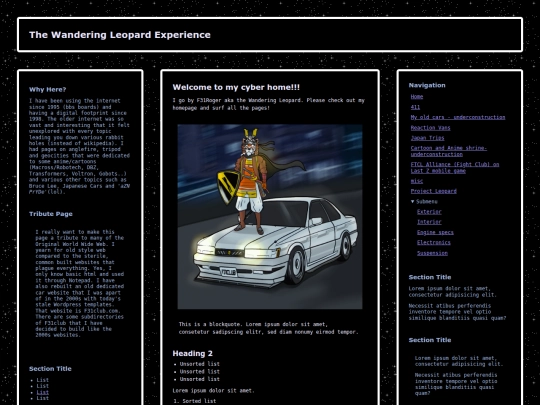Click the Why Here? heading

pos(48,90)
